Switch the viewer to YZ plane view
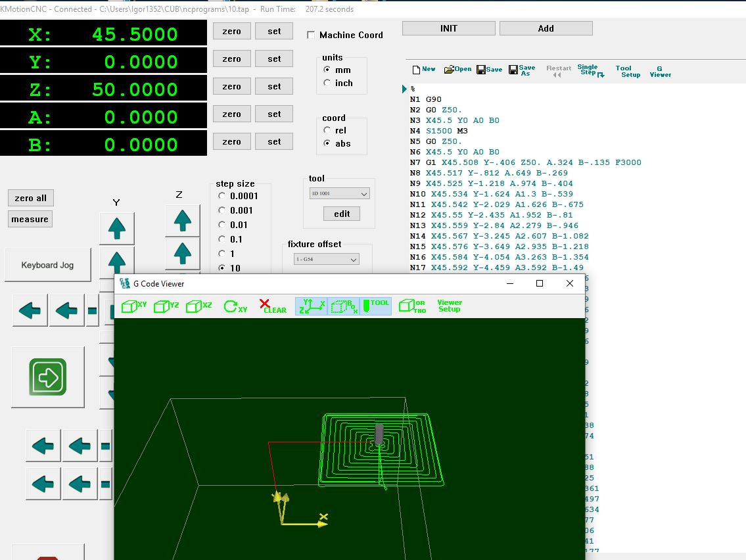The width and height of the screenshot is (746, 560). coord(166,306)
